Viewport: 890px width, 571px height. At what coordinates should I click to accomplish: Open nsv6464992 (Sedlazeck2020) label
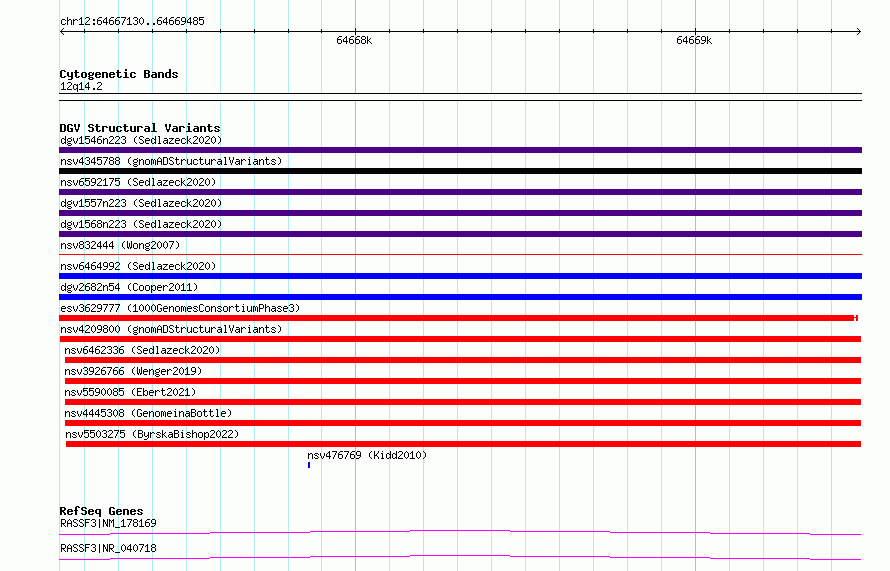click(138, 266)
